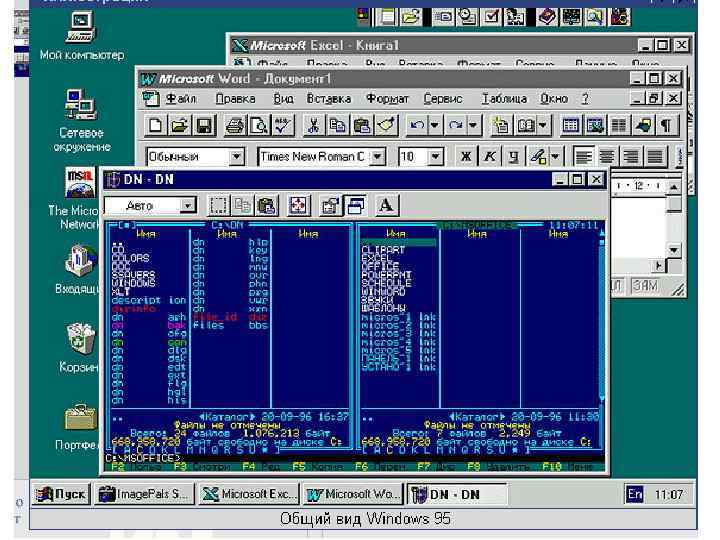Open the Drawing tools icon in Word
The width and height of the screenshot is (720, 540).
[643, 125]
